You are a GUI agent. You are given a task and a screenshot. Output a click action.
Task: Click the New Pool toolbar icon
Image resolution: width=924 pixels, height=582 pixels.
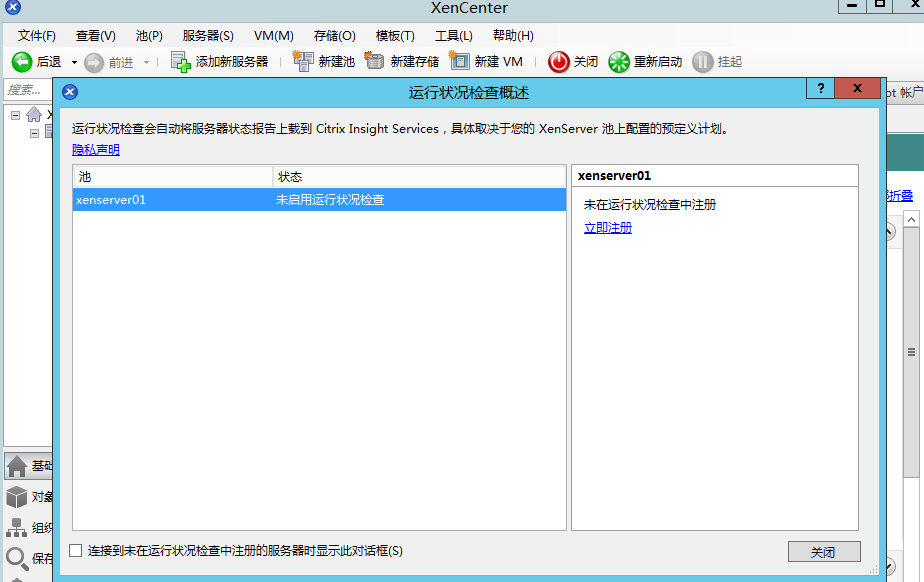coord(303,61)
